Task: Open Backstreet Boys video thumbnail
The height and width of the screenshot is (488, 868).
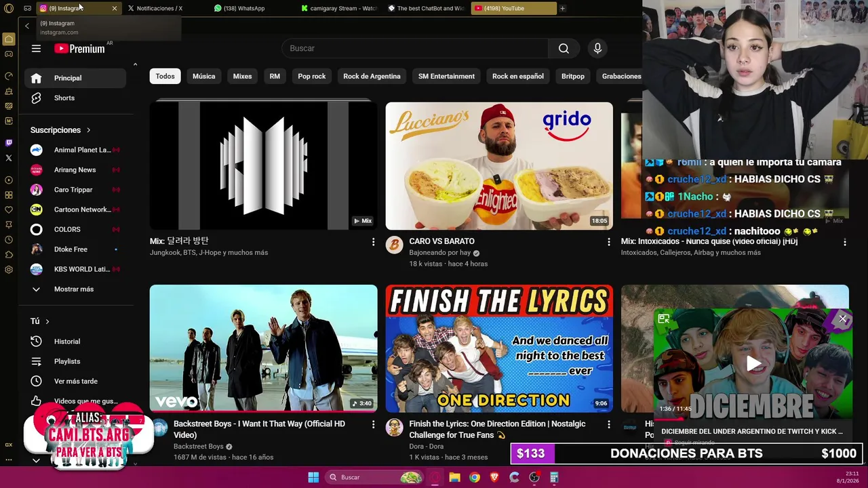Action: tap(263, 348)
